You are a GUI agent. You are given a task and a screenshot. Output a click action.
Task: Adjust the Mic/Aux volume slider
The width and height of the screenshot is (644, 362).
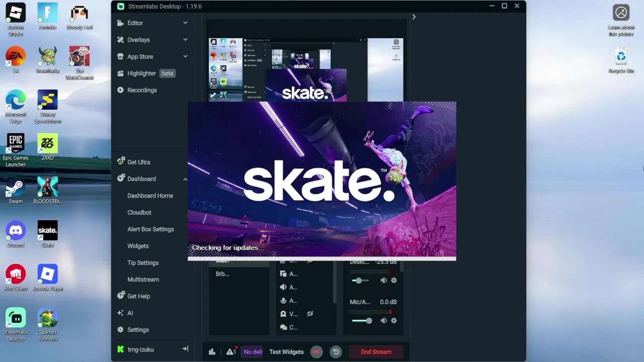[362, 321]
